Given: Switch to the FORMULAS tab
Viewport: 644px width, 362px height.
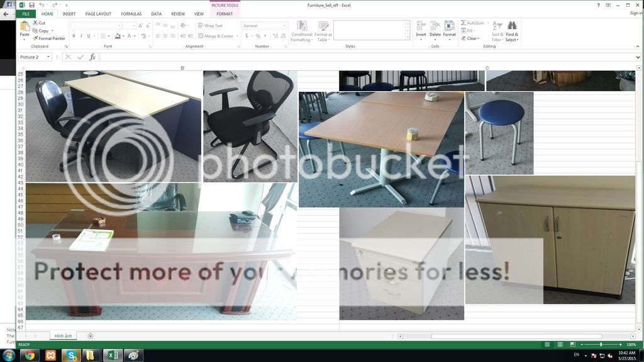Looking at the screenshot, I should (131, 14).
